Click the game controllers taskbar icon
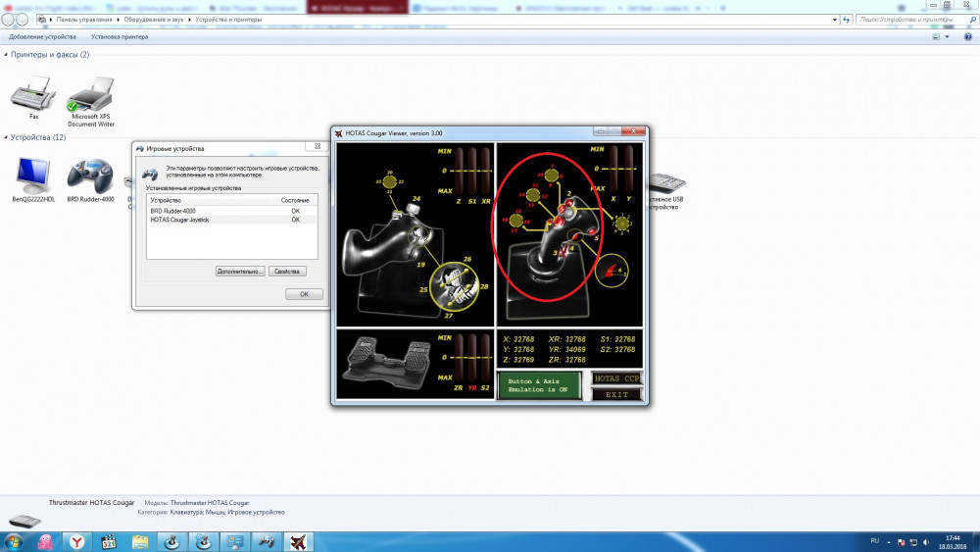The width and height of the screenshot is (980, 552). 265,541
